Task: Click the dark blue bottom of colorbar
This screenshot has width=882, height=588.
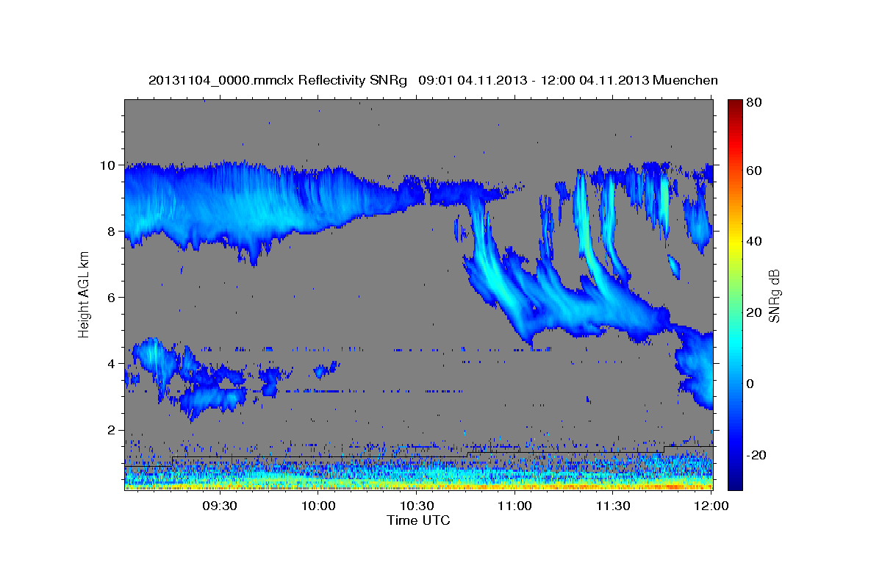Action: click(735, 483)
